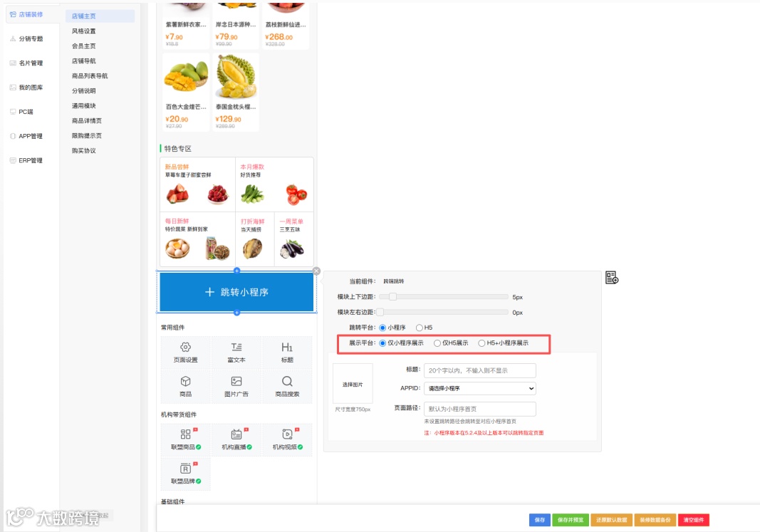Open the APPID 请选择小程序 dropdown
Image resolution: width=760 pixels, height=532 pixels.
480,389
